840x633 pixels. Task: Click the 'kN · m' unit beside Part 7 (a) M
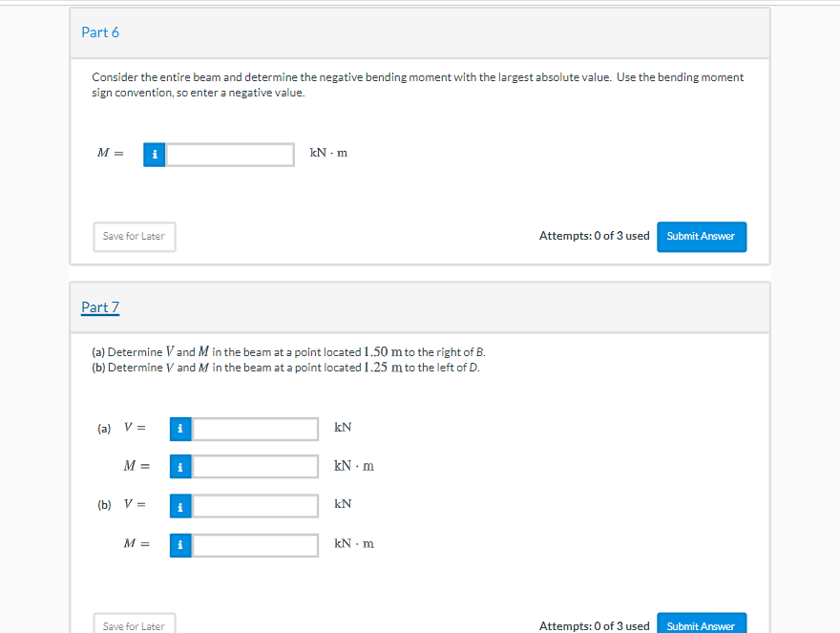[x=354, y=466]
